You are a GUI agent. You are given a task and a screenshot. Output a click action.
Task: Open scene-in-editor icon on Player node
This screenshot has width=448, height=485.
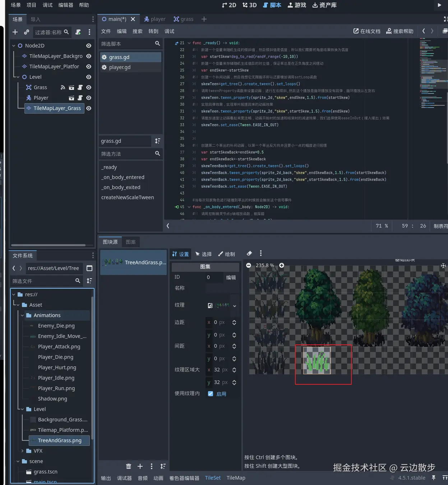[x=71, y=98]
